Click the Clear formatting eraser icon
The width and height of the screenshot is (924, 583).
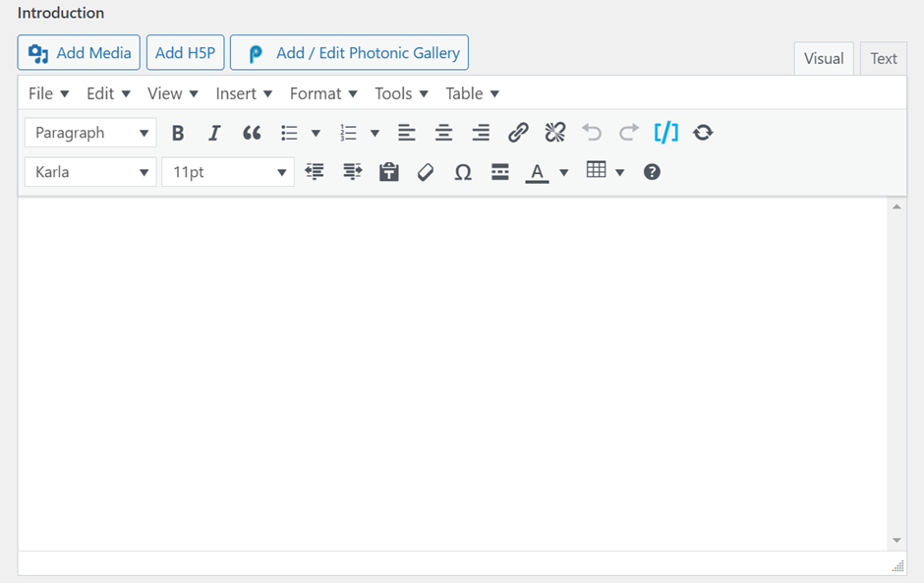pyautogui.click(x=426, y=172)
